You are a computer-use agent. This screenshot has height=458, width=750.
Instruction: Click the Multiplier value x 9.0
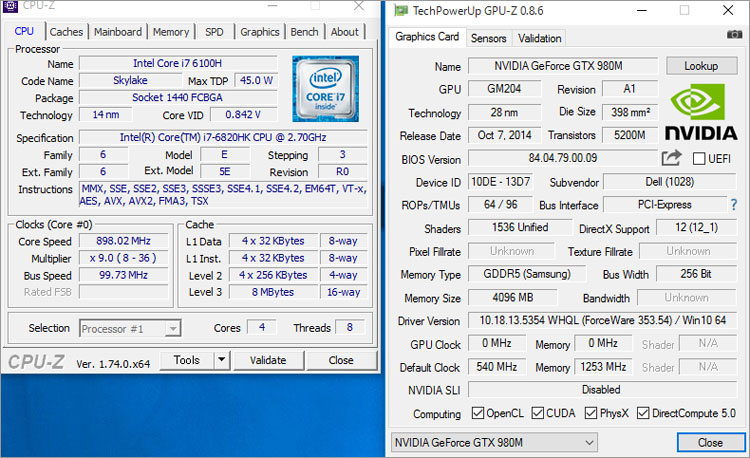click(123, 258)
